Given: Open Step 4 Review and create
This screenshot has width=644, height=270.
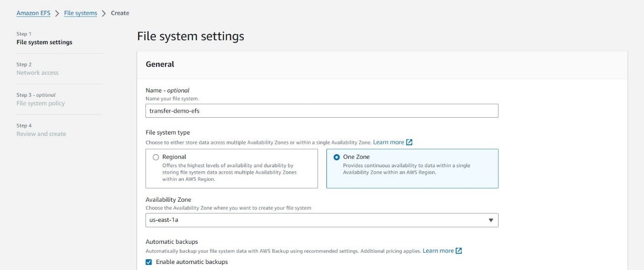Looking at the screenshot, I should 41,134.
